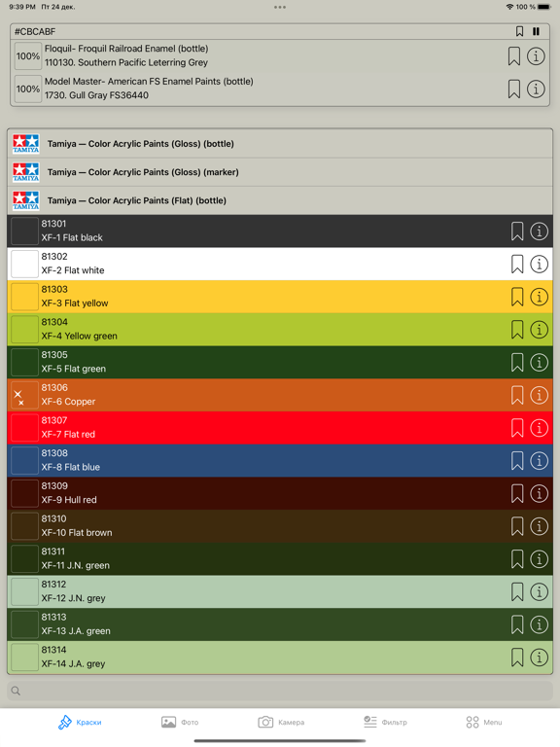The image size is (560, 747).
Task: Collapse Tamiya Color Acrylic Paints (Flat) (bottle)
Action: coord(280,200)
